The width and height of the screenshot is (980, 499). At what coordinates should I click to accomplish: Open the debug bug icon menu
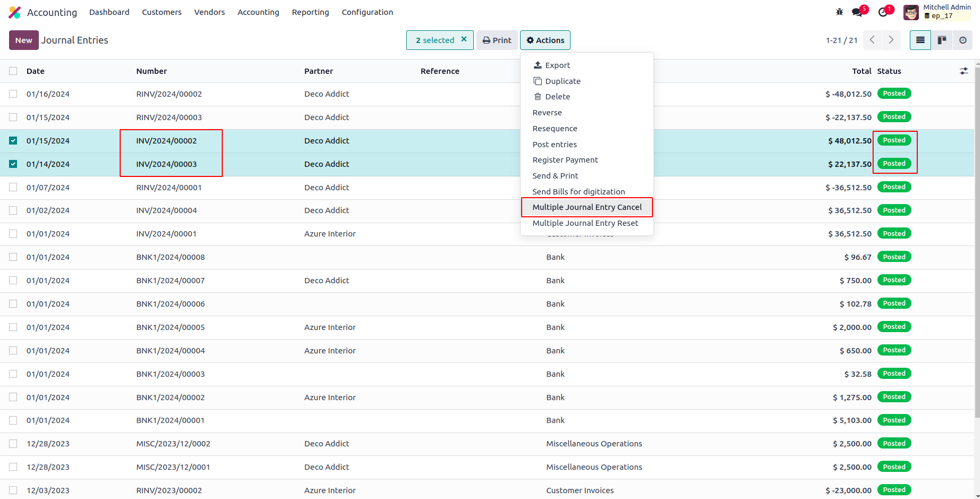(x=840, y=12)
